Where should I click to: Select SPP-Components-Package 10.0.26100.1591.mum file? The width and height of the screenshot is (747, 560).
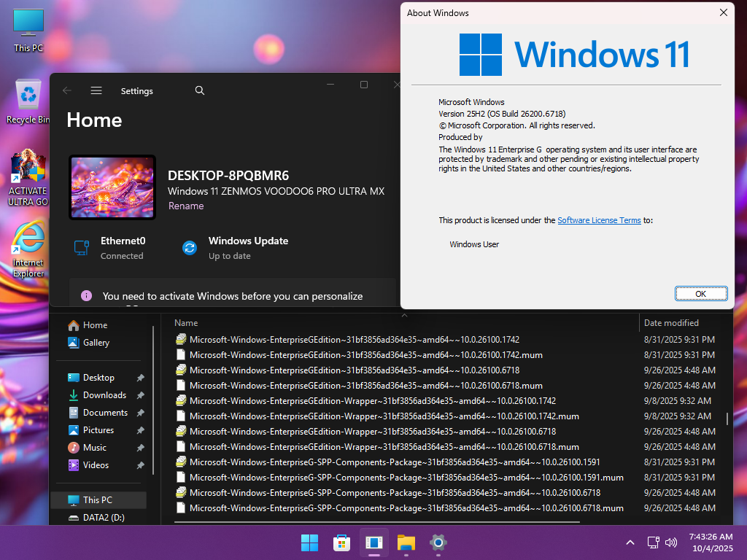pyautogui.click(x=400, y=477)
